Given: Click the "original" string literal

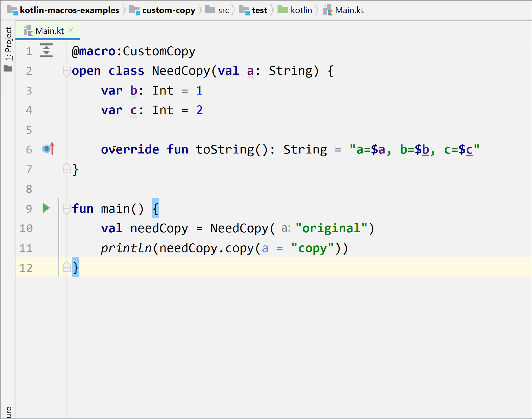Looking at the screenshot, I should [332, 228].
